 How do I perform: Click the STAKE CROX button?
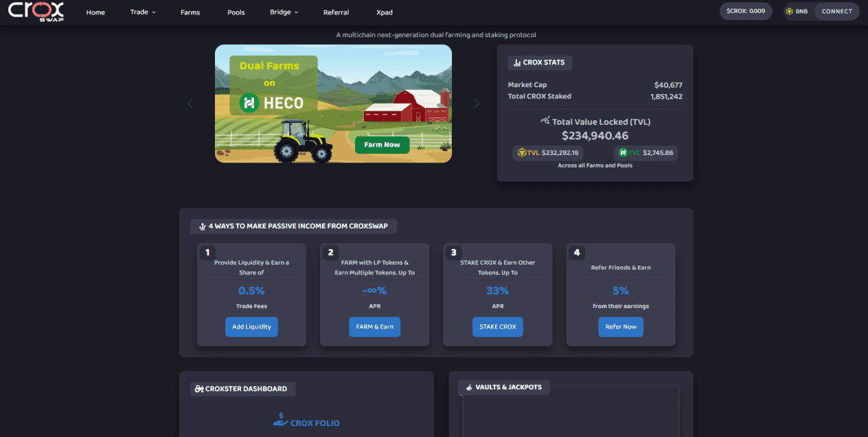click(498, 327)
